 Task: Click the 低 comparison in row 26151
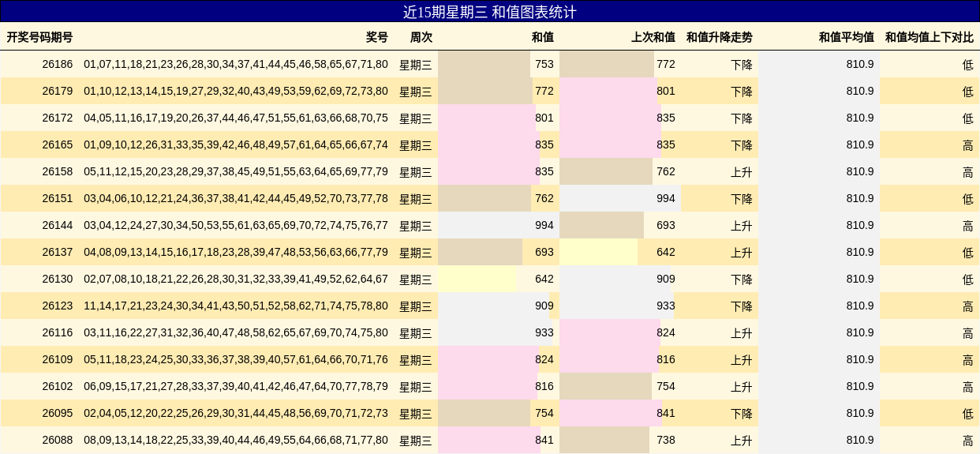coord(968,199)
